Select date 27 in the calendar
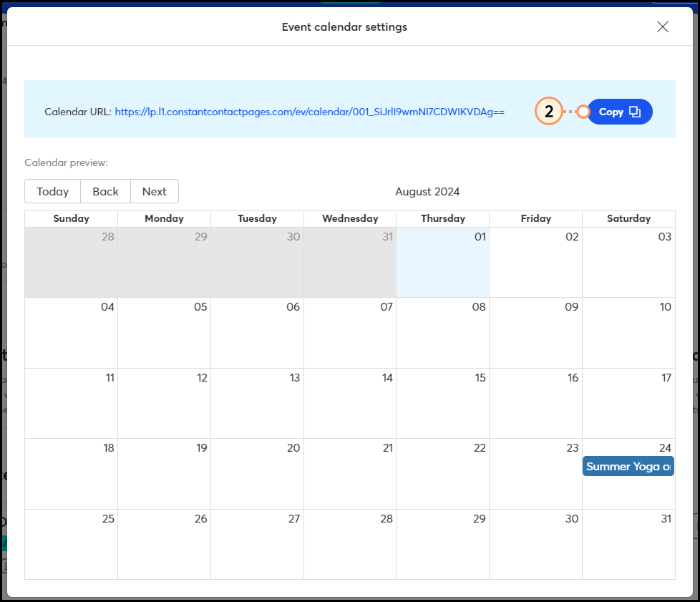Screen dimensions: 700x602 coord(294,518)
